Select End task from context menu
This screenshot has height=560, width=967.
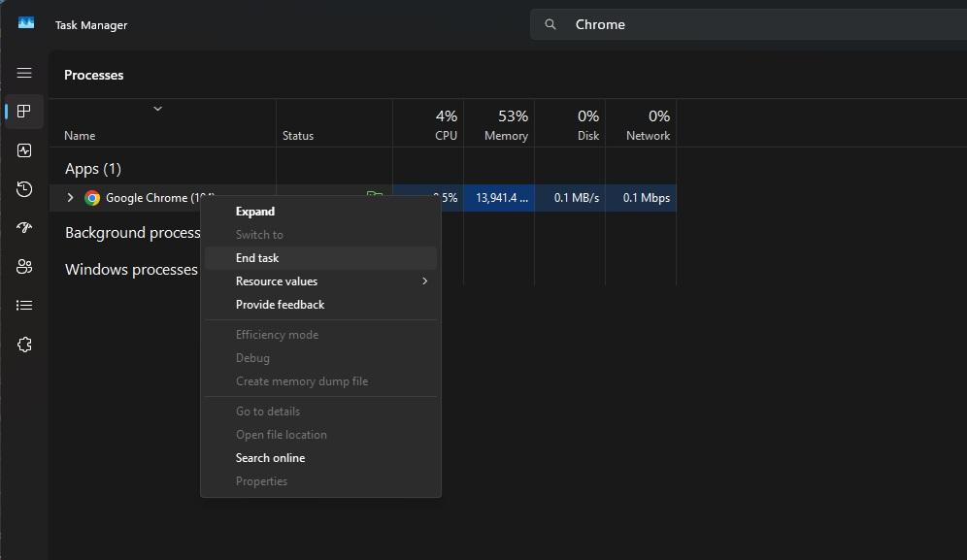point(257,257)
